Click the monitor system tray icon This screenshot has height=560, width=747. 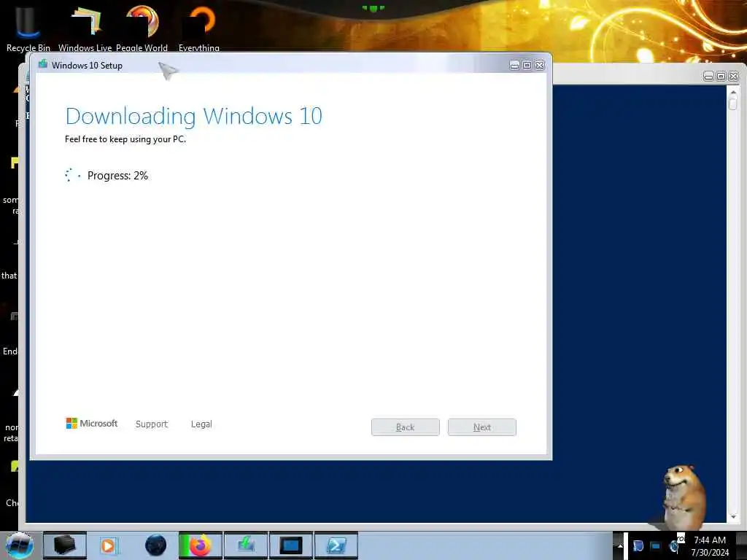tap(656, 546)
